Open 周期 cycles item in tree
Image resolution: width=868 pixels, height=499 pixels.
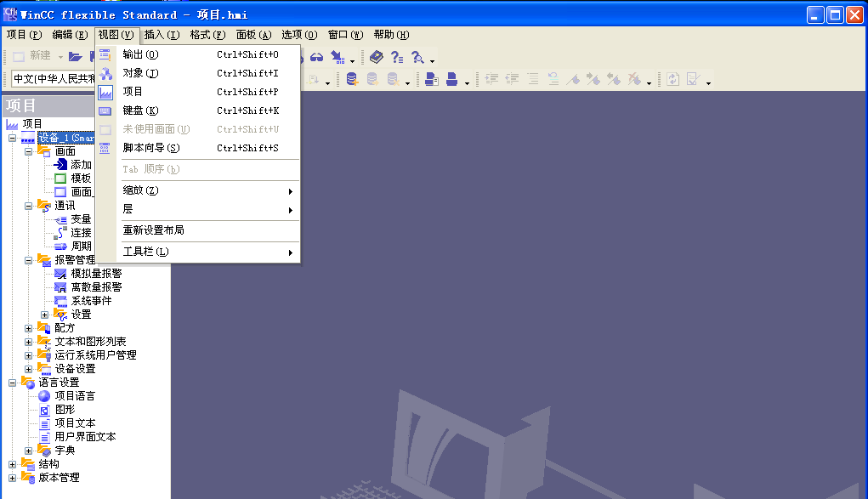(x=80, y=246)
